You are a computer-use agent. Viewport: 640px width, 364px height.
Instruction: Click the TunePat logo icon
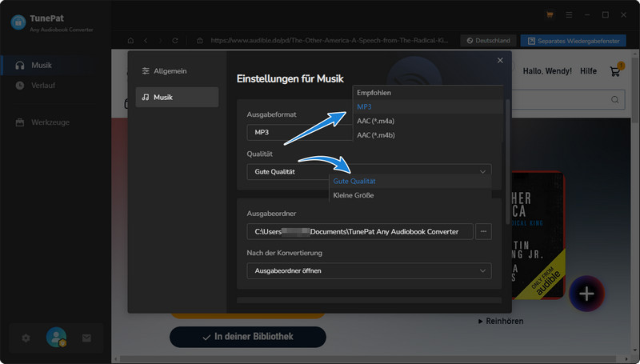(x=18, y=22)
